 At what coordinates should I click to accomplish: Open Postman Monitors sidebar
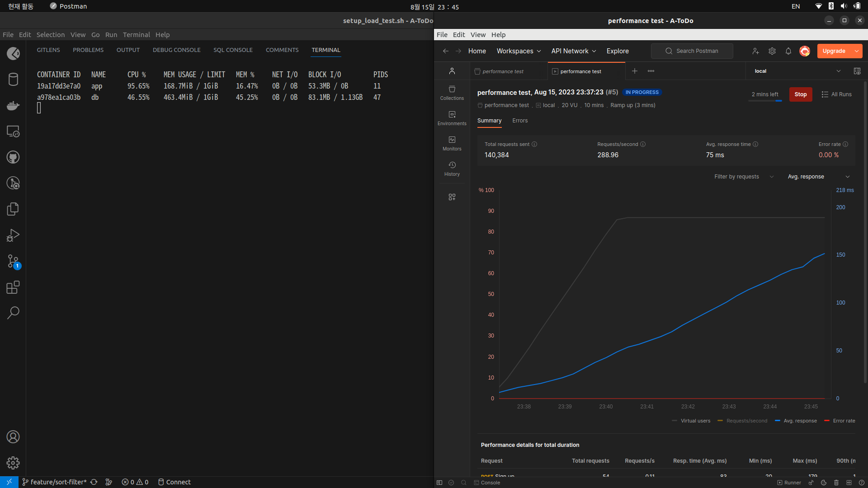(452, 143)
